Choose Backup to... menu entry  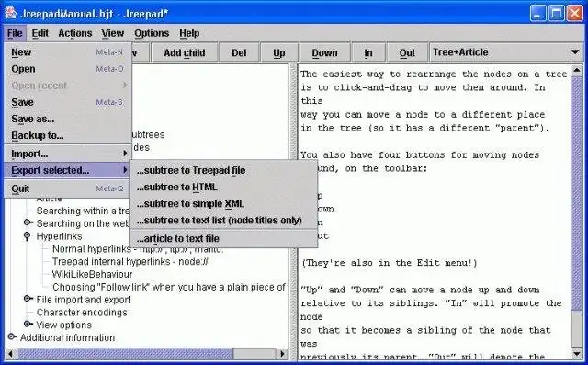[67, 135]
